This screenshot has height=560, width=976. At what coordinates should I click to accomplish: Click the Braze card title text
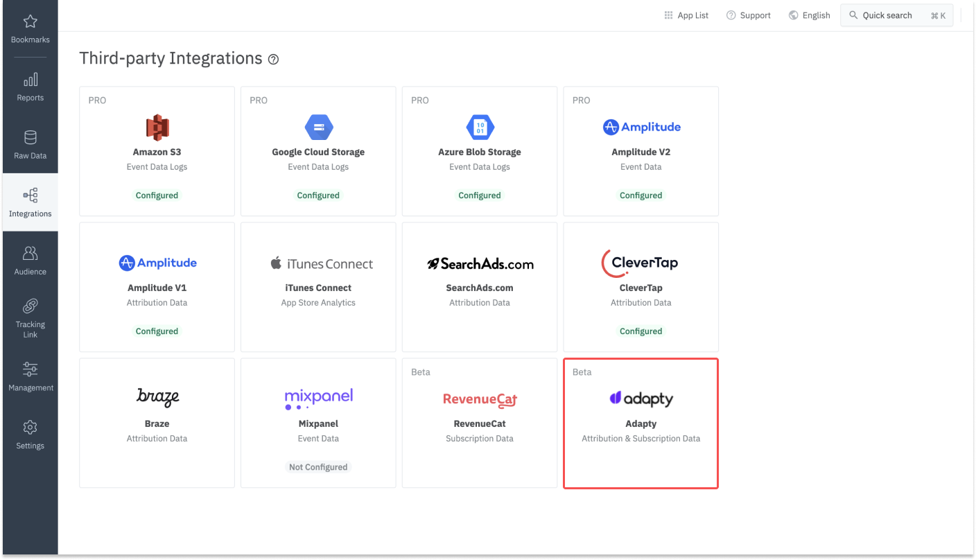tap(157, 423)
